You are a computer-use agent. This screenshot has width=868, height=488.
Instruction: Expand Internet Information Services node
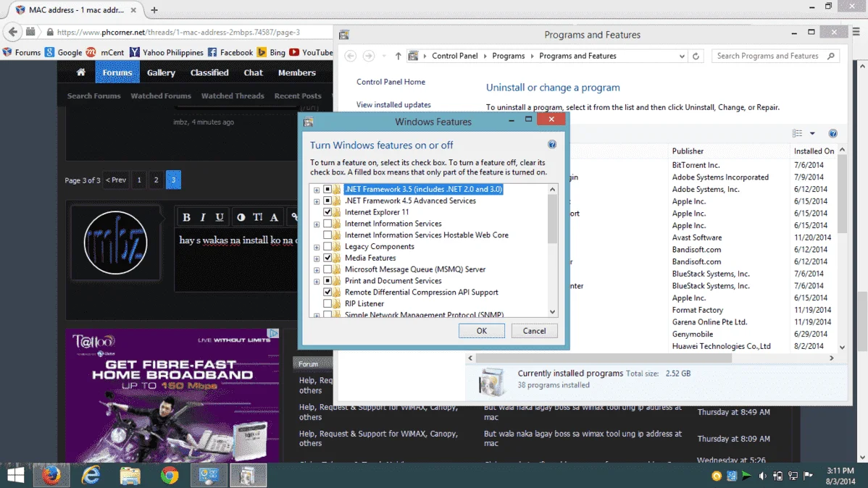pos(317,224)
